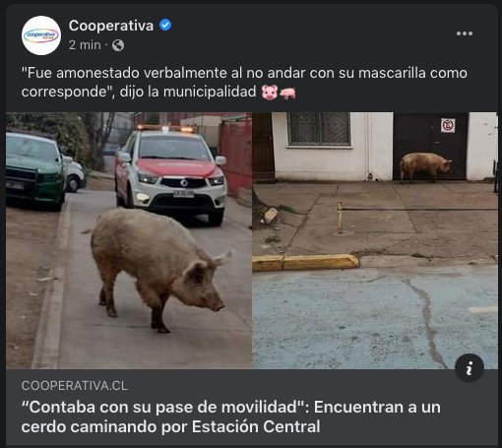The width and height of the screenshot is (502, 448).
Task: Click the "2 min" post timestamp
Action: pos(85,45)
